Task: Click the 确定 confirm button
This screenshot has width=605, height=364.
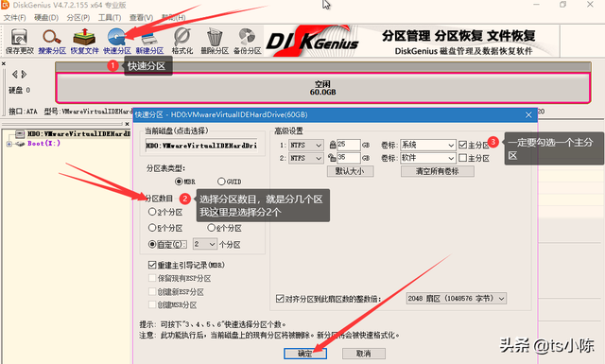Action: tap(305, 354)
